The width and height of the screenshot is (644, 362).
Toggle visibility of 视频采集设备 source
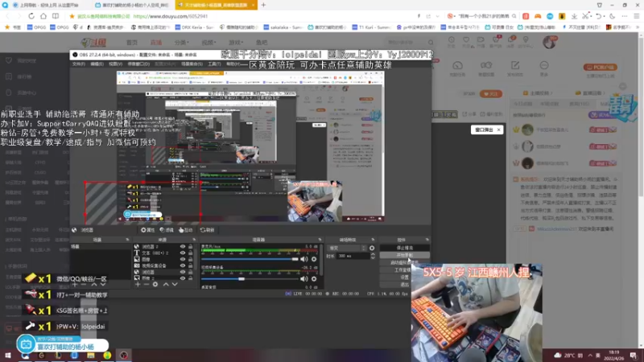click(x=183, y=265)
